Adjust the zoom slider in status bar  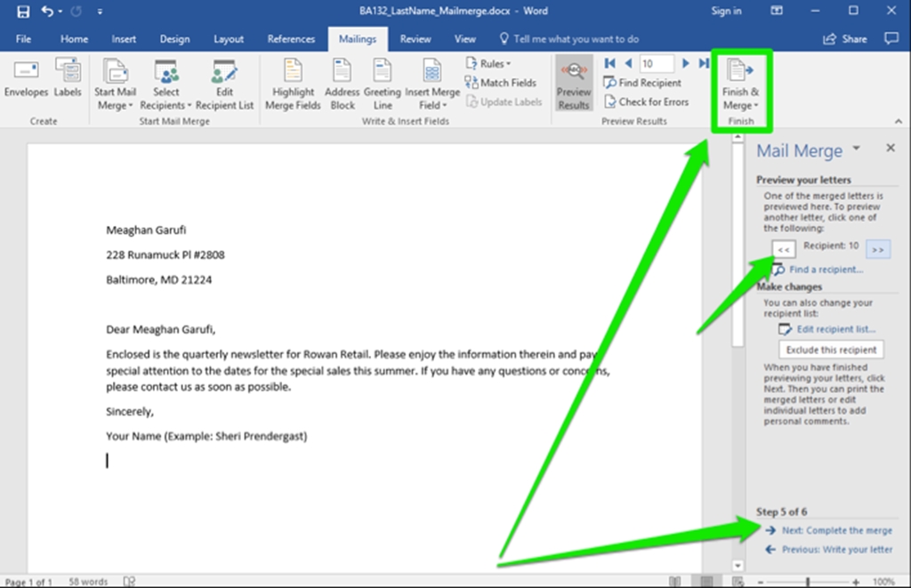[808, 582]
